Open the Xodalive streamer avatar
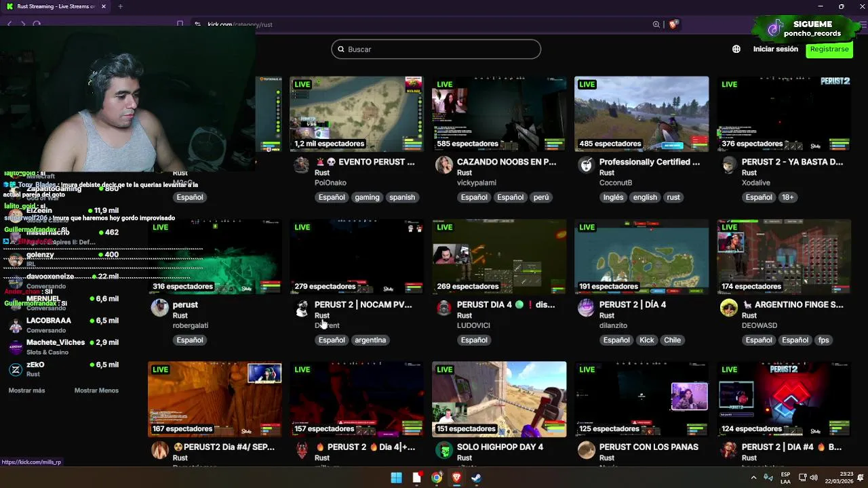Screen dimensions: 868x488 (x=729, y=165)
